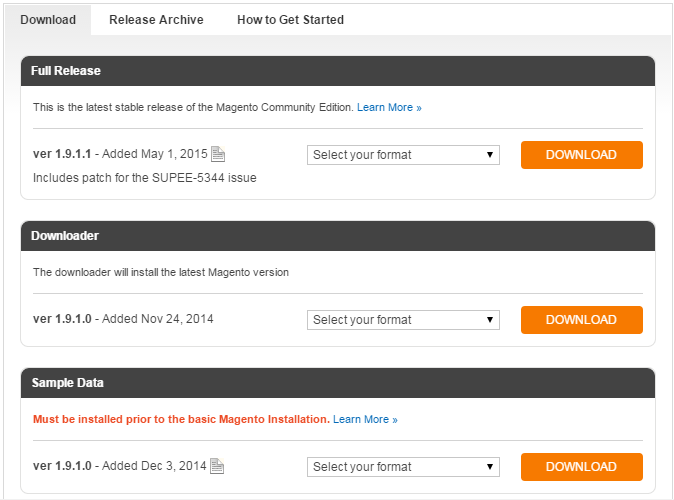Follow Learn More link in Full Release
The height and width of the screenshot is (500, 674).
[389, 108]
